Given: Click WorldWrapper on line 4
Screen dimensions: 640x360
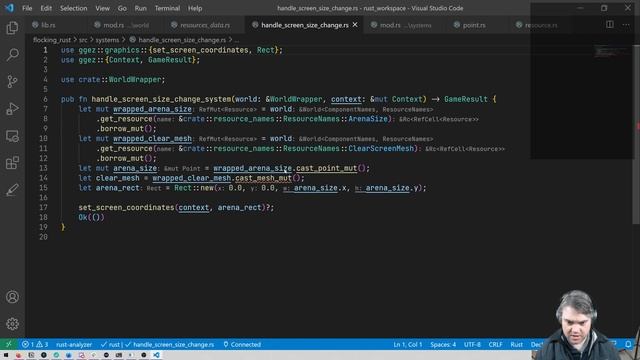Looking at the screenshot, I should coord(135,80).
